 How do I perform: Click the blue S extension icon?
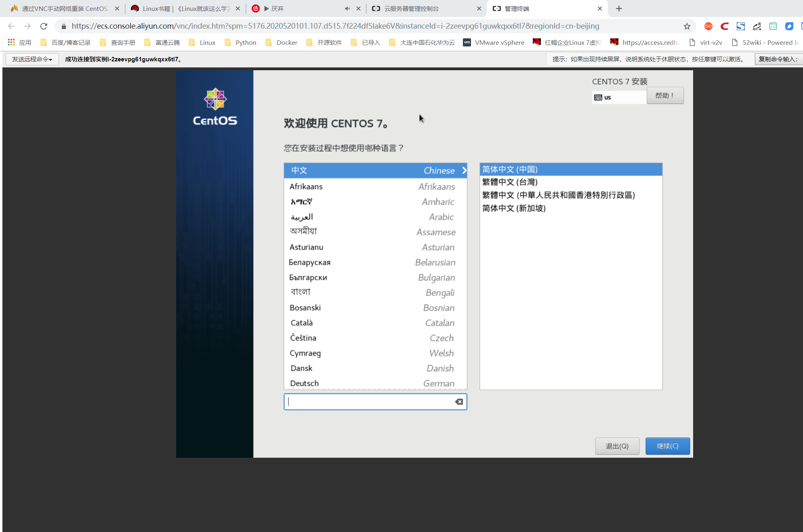[740, 26]
